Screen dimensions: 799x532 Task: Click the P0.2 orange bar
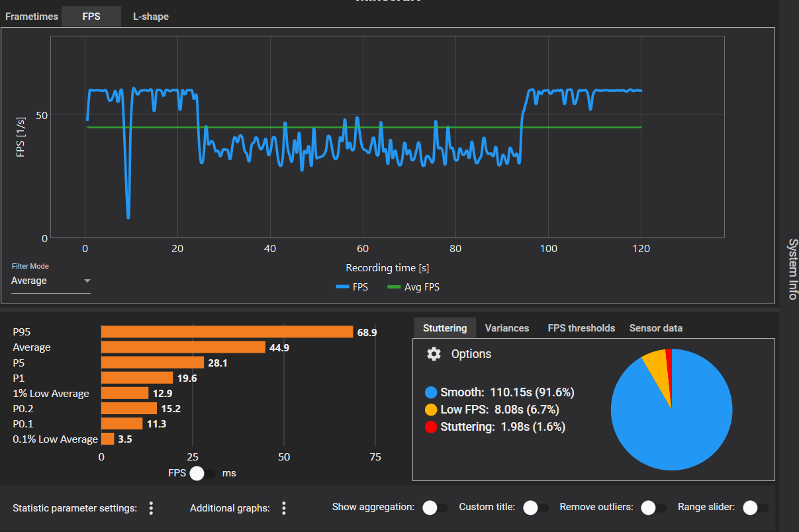[x=129, y=408]
